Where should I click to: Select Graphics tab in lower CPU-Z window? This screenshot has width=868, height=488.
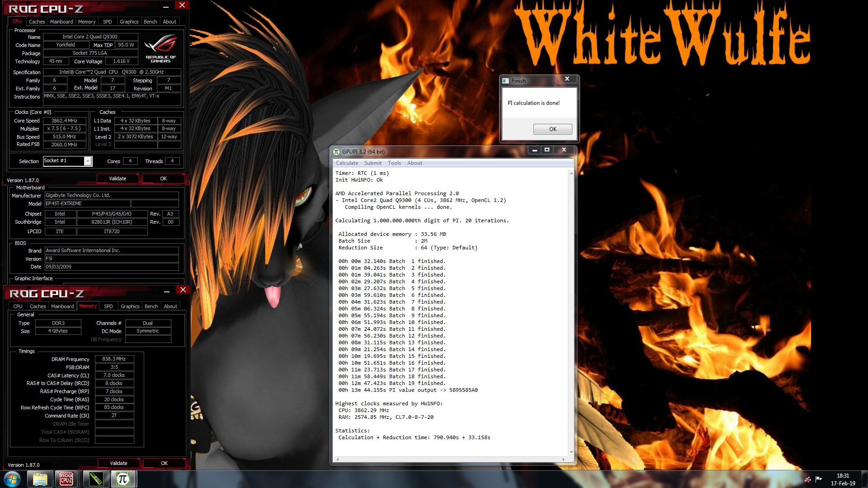[x=130, y=306]
